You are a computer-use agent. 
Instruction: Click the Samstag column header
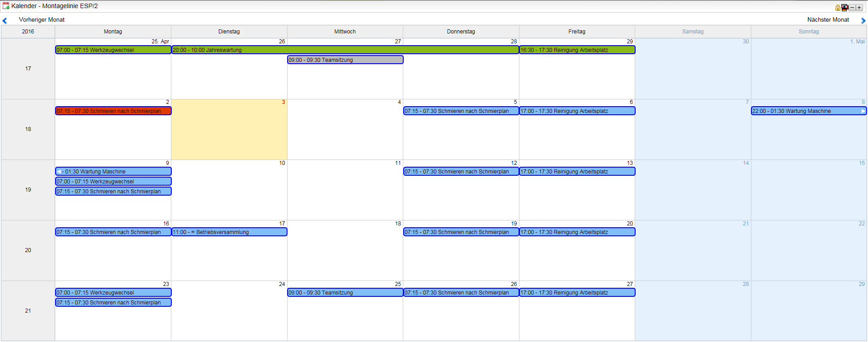(x=693, y=32)
